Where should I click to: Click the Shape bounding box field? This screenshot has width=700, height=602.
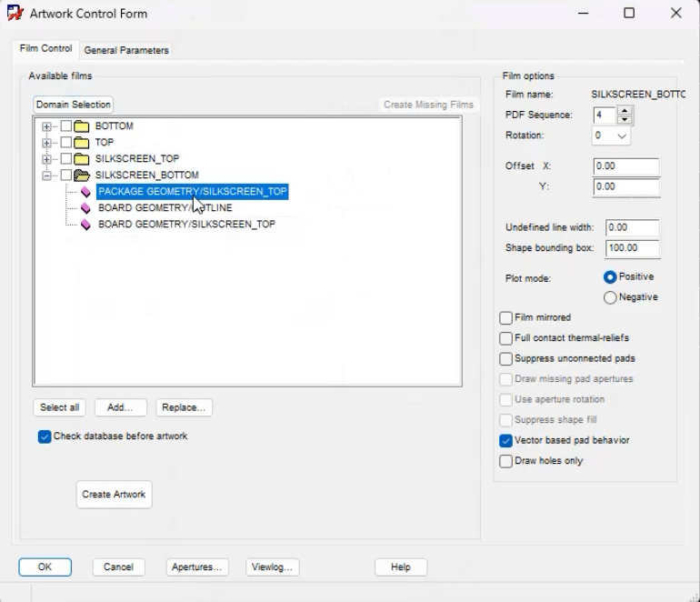pos(632,248)
